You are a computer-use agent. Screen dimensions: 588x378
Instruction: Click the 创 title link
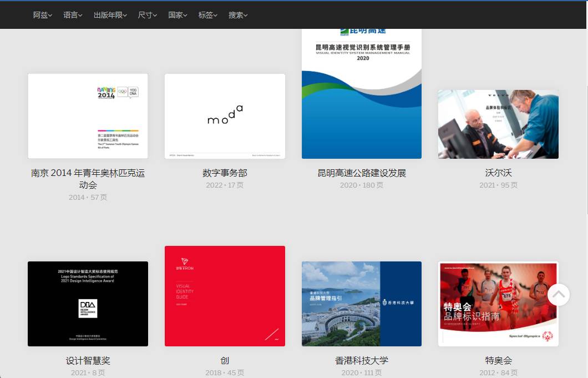225,360
